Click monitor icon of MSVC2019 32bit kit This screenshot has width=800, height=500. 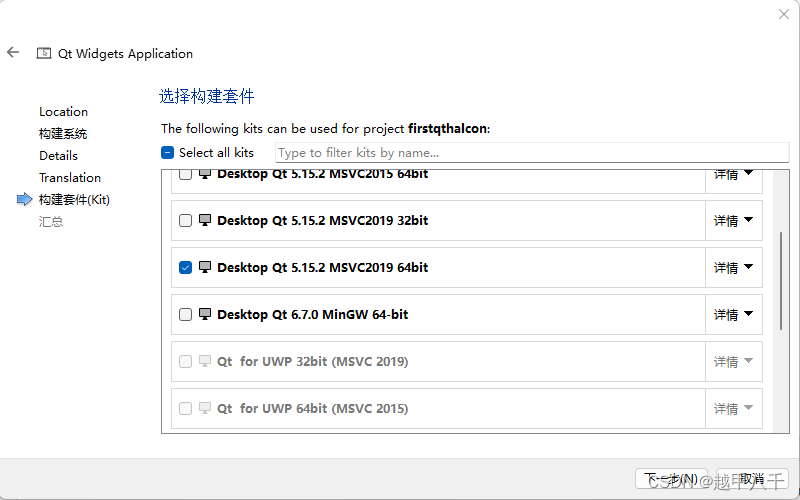coord(205,220)
